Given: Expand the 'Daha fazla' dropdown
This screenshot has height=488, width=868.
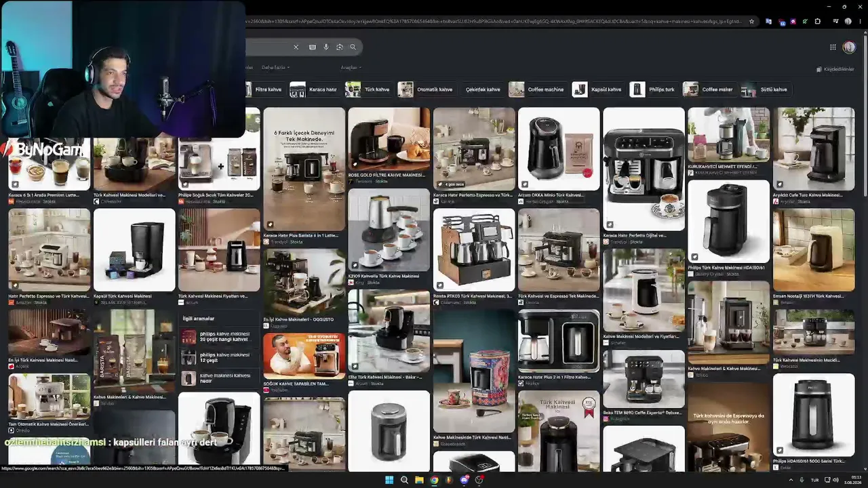Looking at the screenshot, I should point(275,68).
